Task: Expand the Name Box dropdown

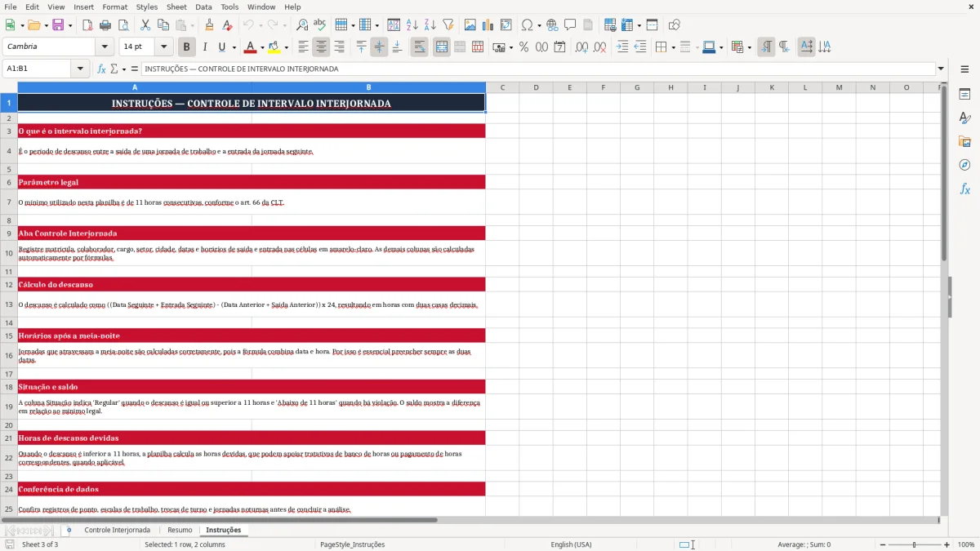Action: pyautogui.click(x=80, y=69)
